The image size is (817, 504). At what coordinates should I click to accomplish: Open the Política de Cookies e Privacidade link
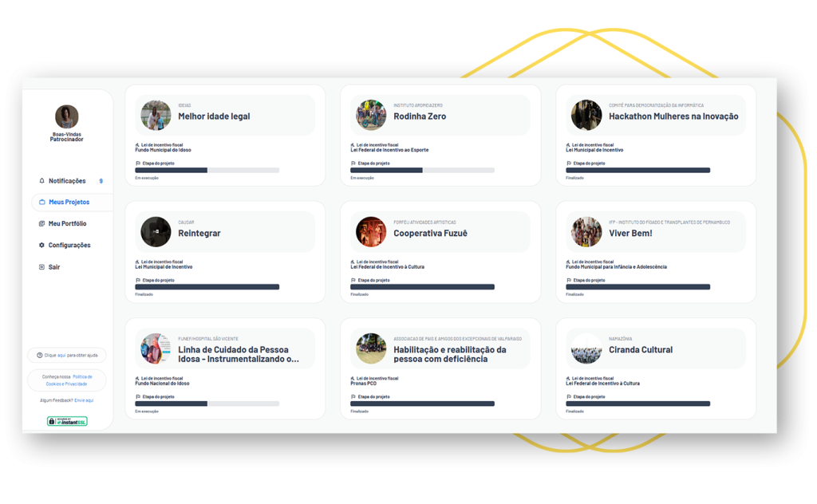coord(69,380)
